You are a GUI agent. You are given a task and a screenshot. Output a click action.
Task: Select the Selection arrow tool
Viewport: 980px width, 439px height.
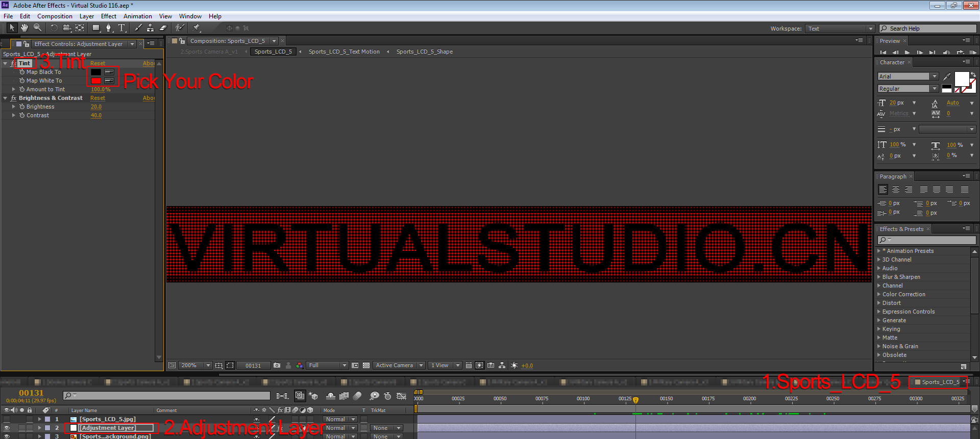(12, 28)
